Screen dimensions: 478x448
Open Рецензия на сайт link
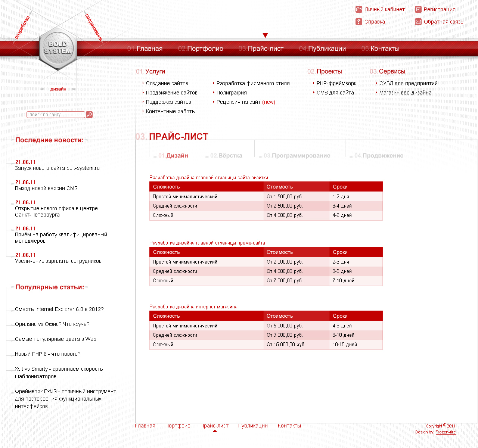tap(246, 102)
